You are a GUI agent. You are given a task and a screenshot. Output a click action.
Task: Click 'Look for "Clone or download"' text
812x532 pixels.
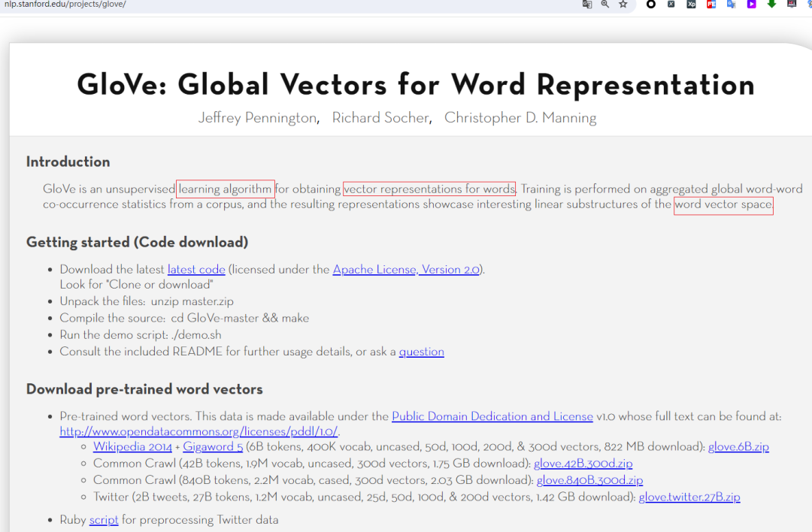click(136, 285)
